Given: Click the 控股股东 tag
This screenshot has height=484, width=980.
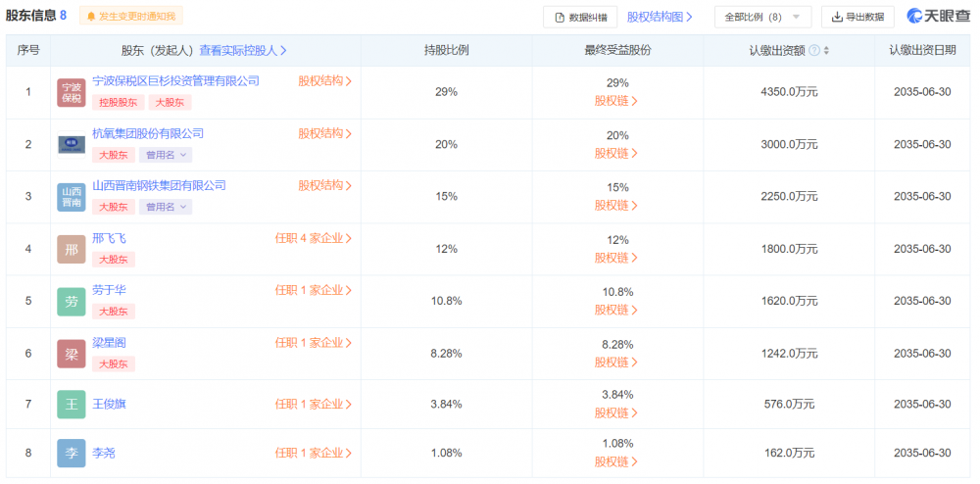Looking at the screenshot, I should tap(119, 103).
